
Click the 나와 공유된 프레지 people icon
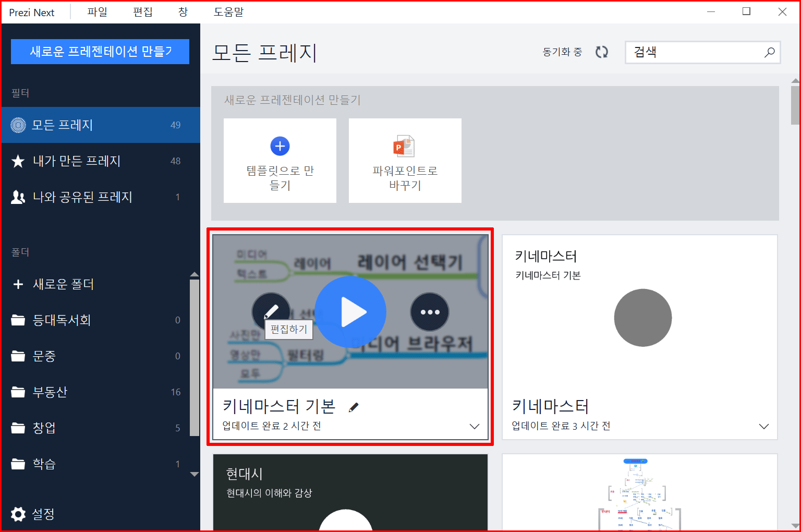click(18, 197)
